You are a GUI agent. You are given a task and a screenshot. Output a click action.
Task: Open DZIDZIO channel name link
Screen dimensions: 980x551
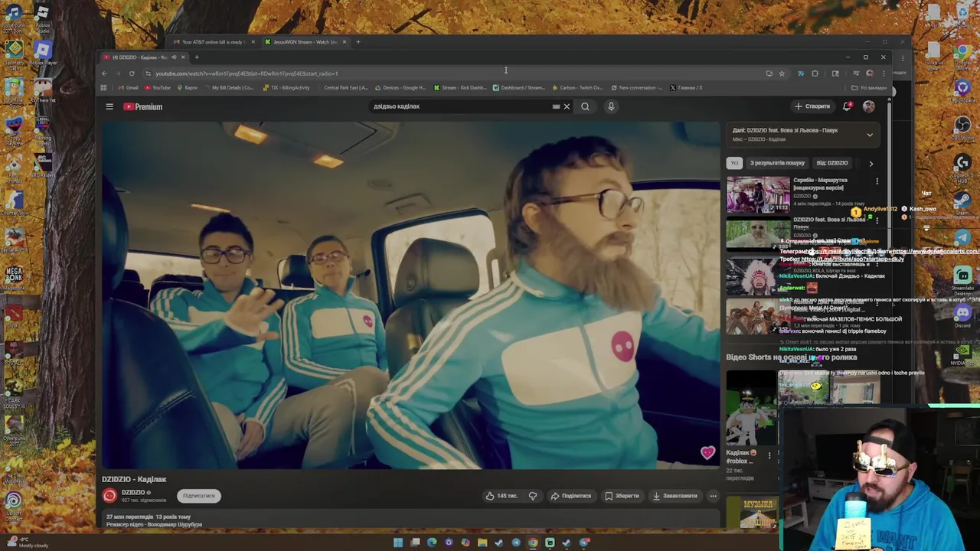pos(133,492)
